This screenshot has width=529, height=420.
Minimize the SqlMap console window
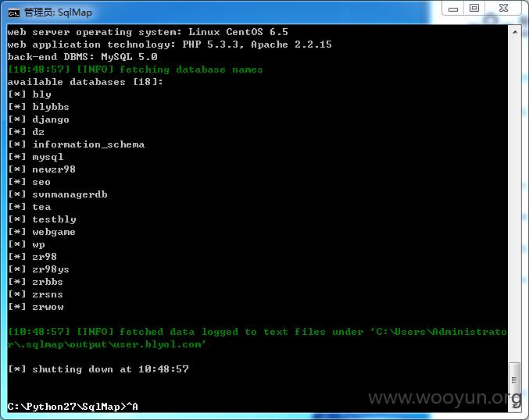click(x=452, y=9)
